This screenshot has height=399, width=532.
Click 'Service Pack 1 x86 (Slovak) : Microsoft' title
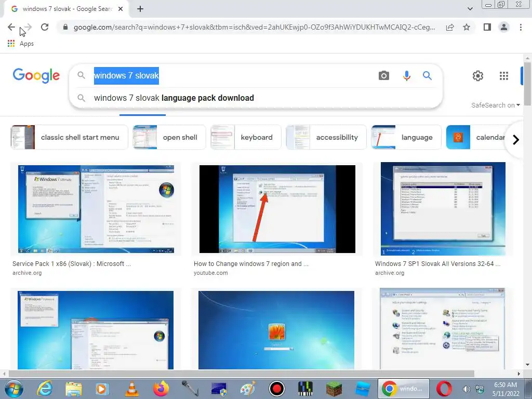[72, 263]
